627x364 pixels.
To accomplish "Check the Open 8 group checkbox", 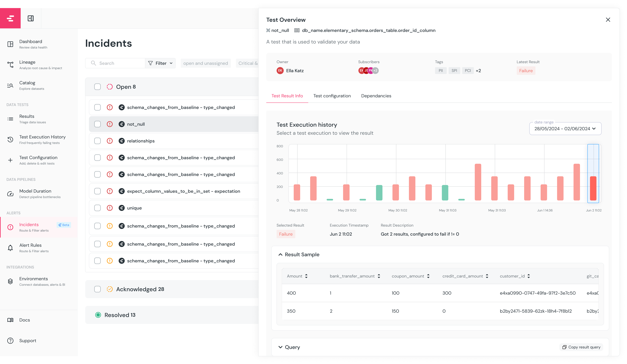I will [x=98, y=87].
